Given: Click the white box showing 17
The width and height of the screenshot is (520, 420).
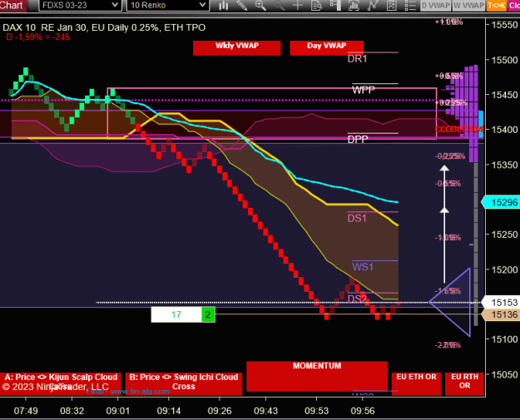Looking at the screenshot, I should (x=176, y=314).
